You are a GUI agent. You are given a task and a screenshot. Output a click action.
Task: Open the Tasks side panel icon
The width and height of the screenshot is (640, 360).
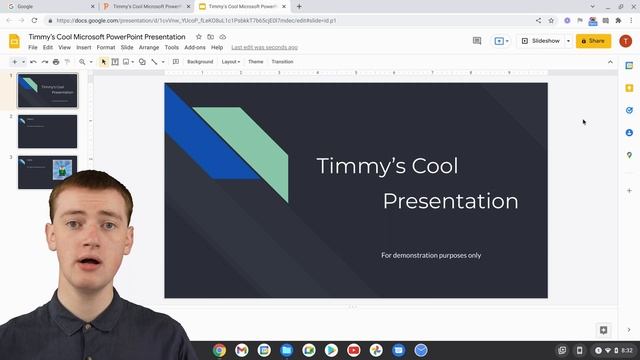pos(629,111)
